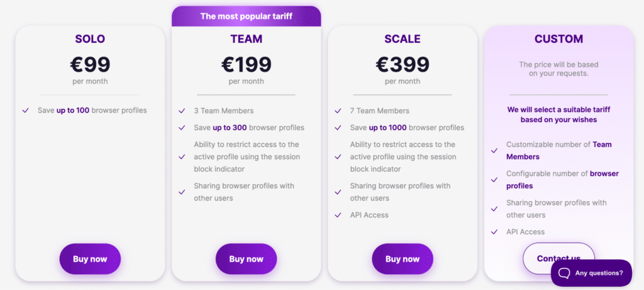644x290 pixels.
Task: Click checkmark next to 7 Team Members
Action: pyautogui.click(x=338, y=111)
